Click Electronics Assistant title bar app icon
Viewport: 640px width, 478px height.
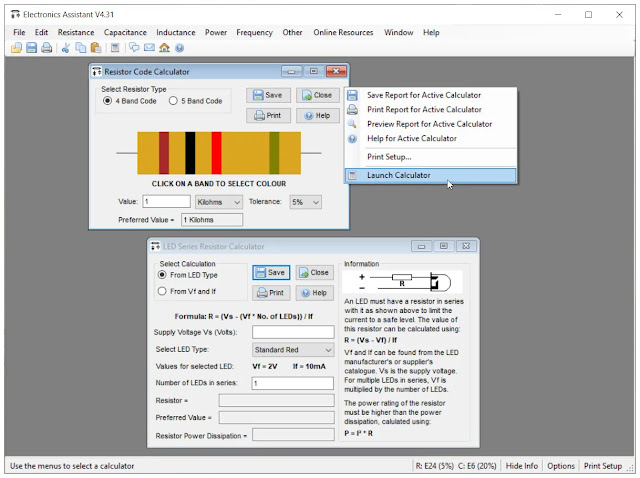click(15, 15)
